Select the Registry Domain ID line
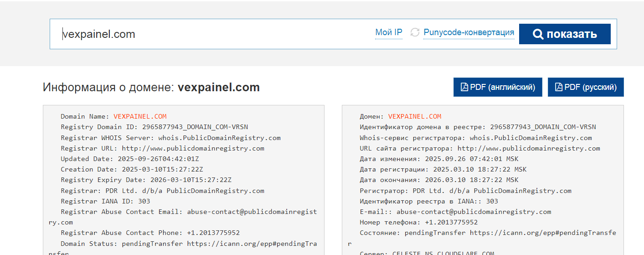Viewport: 644px width, 255px height. point(154,127)
